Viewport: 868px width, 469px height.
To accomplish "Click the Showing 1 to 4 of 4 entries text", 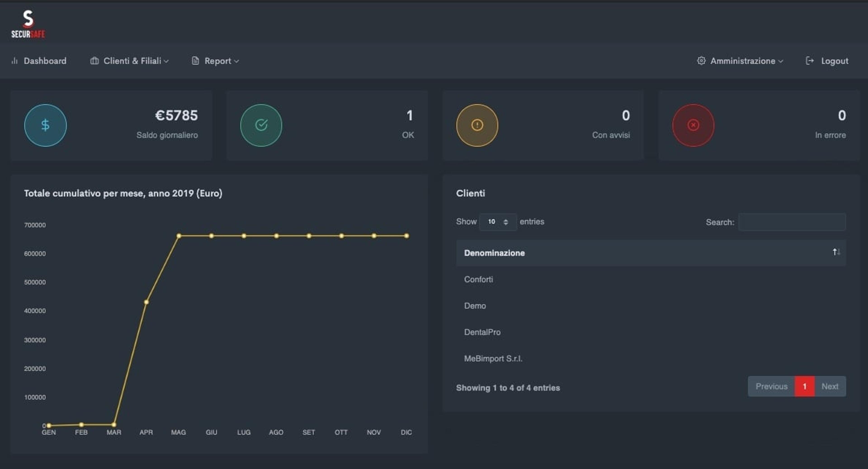I will click(x=508, y=388).
